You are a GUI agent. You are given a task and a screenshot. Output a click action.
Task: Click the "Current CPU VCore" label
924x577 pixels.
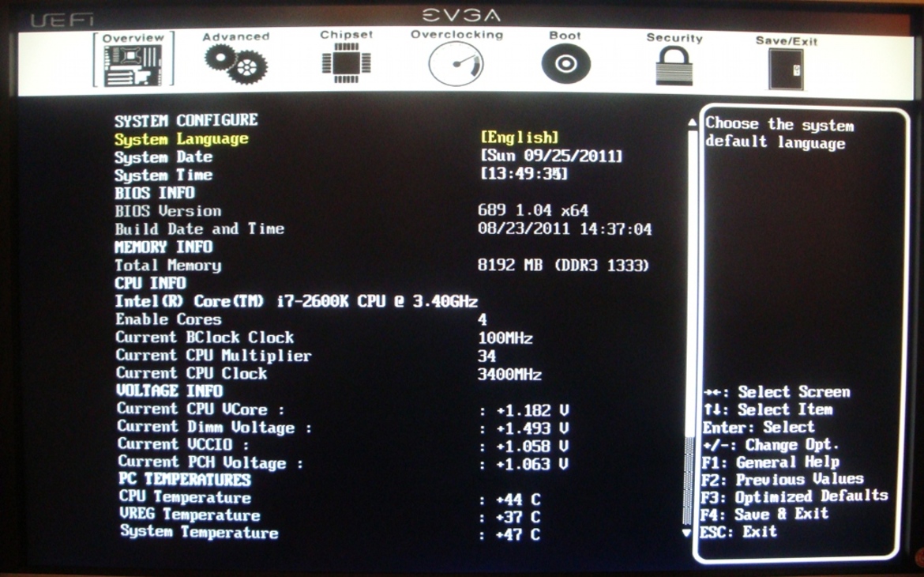[x=201, y=409]
